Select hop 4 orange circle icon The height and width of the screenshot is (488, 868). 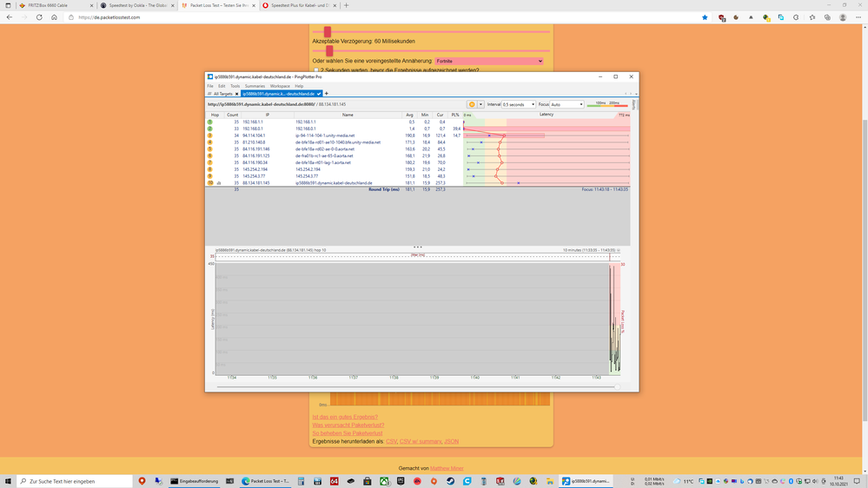(209, 142)
